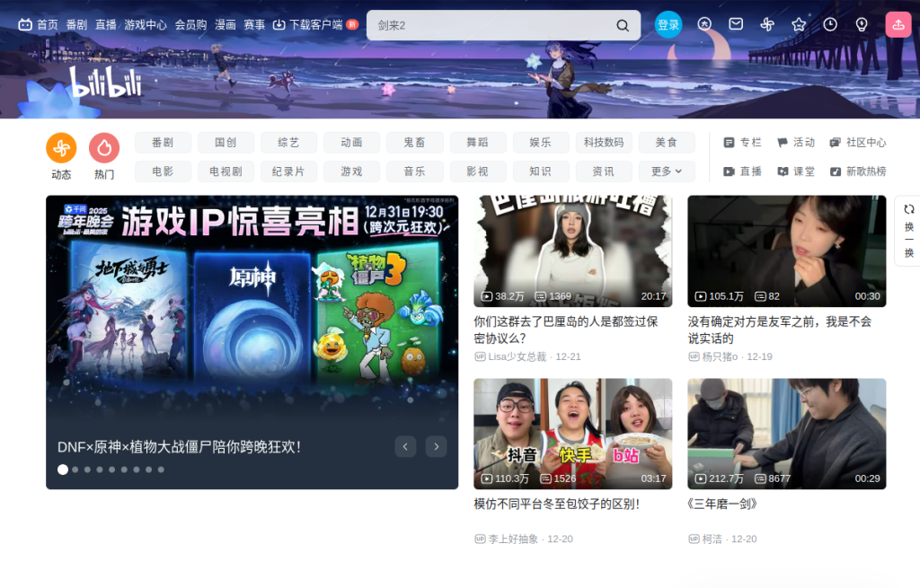Viewport: 920px width, 588px height.
Task: Open 番剧 in the top navigation
Action: [x=76, y=24]
